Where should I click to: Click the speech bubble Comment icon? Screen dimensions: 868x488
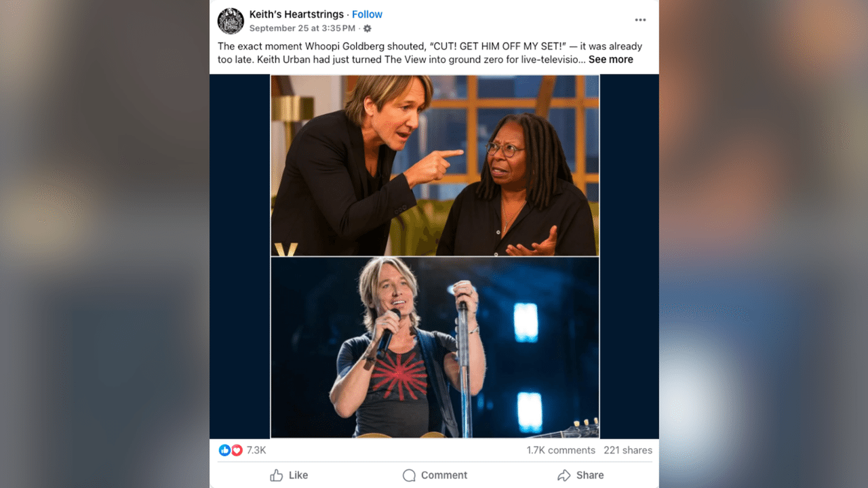tap(409, 475)
